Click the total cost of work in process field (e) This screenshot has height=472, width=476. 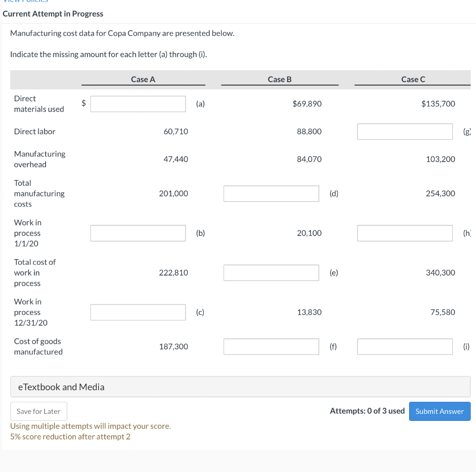click(x=271, y=272)
